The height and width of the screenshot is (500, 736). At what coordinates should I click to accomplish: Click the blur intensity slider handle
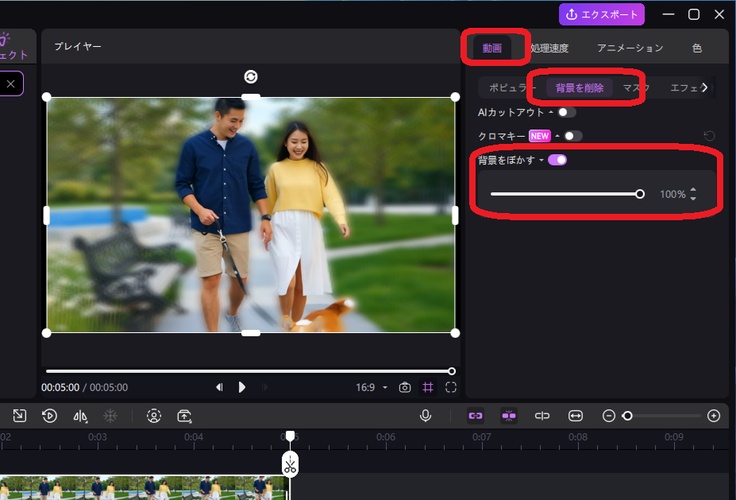(640, 194)
